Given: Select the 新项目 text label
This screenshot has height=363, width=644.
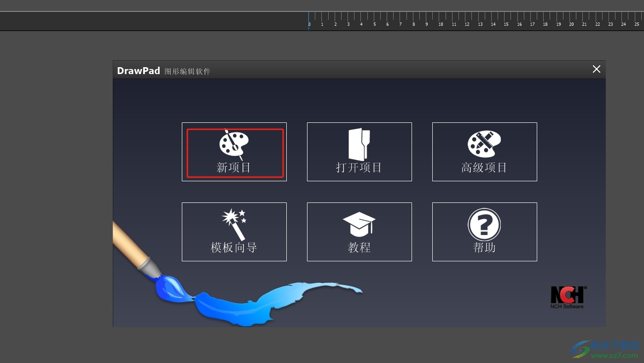Looking at the screenshot, I should 234,167.
